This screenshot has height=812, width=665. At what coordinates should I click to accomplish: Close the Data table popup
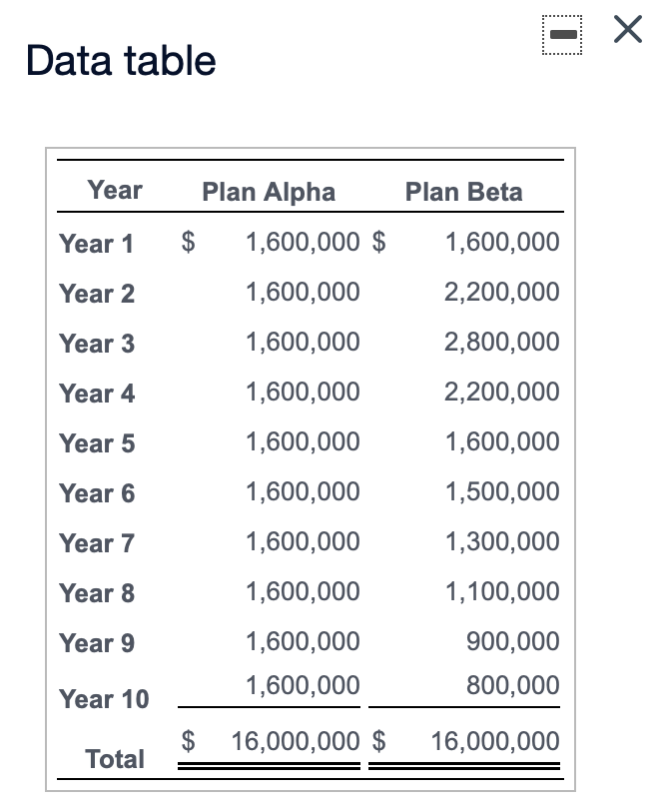coord(628,31)
